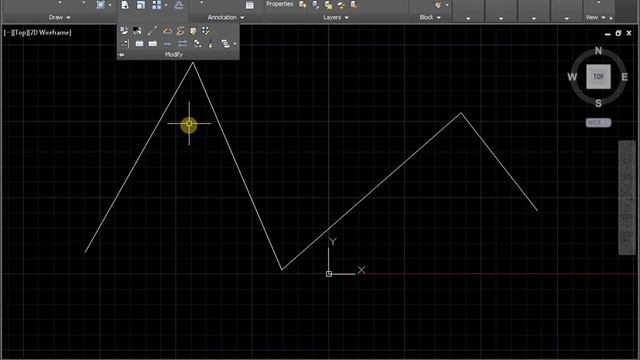This screenshot has height=360, width=640.
Task: Choose the Lengthen tool
Action: pyautogui.click(x=152, y=30)
